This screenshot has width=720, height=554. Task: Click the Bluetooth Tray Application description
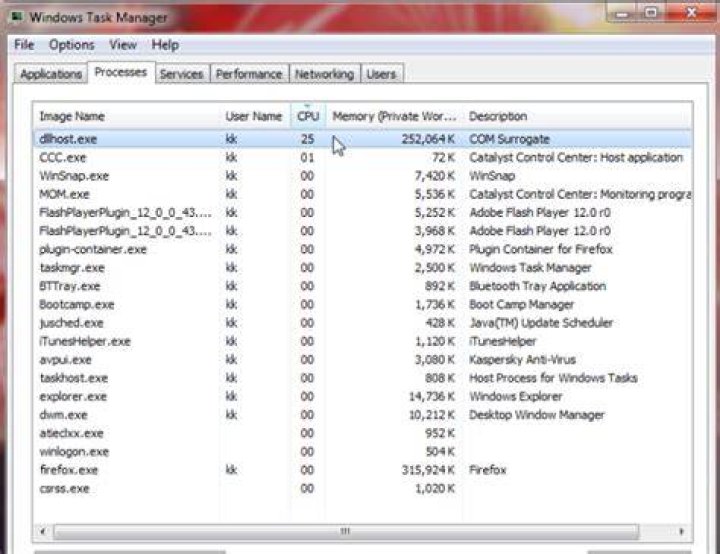click(x=537, y=286)
